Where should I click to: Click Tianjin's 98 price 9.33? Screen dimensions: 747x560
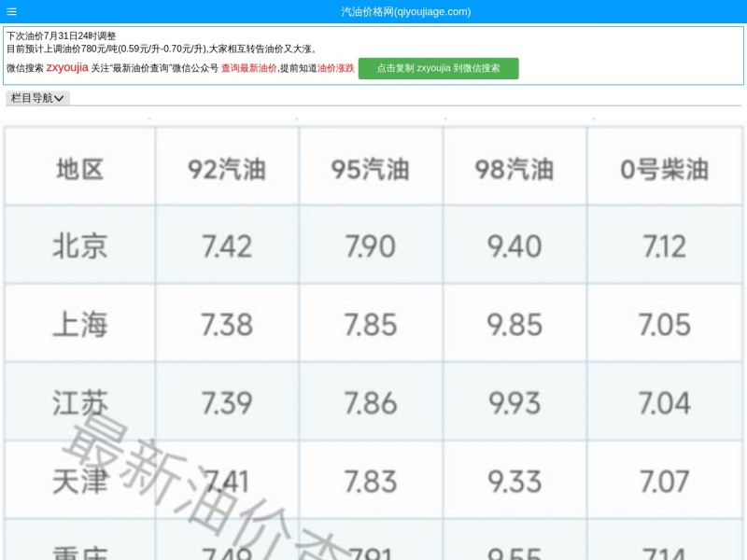514,482
